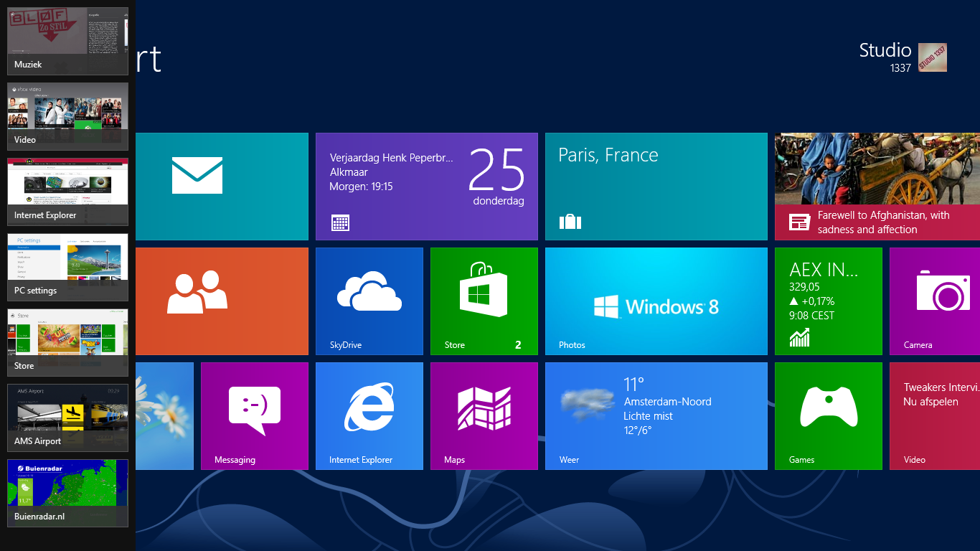Switch to the AMS Airport app thumbnail
Screen dimensions: 980x551
click(67, 418)
